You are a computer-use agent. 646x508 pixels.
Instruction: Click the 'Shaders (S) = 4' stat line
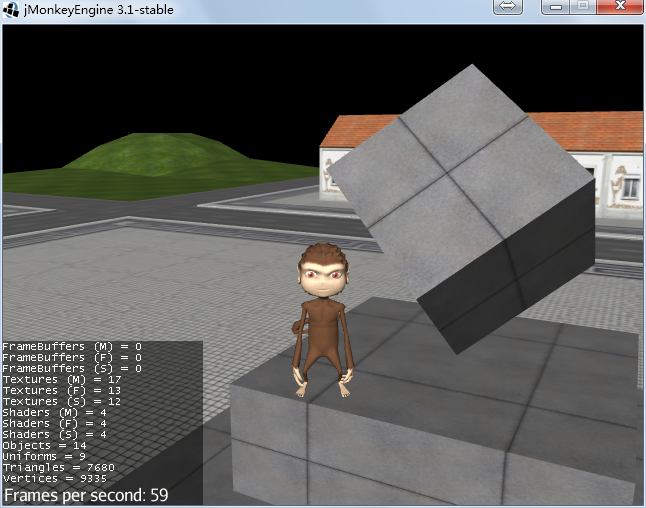click(54, 434)
